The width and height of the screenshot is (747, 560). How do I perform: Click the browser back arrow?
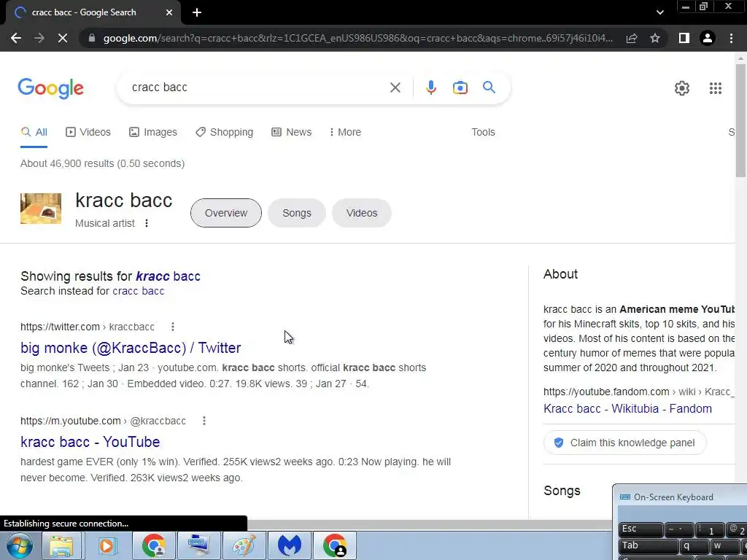click(16, 38)
